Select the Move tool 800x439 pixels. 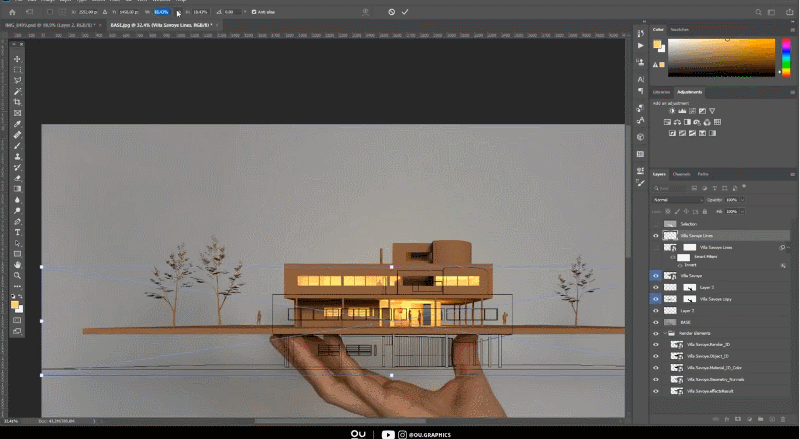18,59
